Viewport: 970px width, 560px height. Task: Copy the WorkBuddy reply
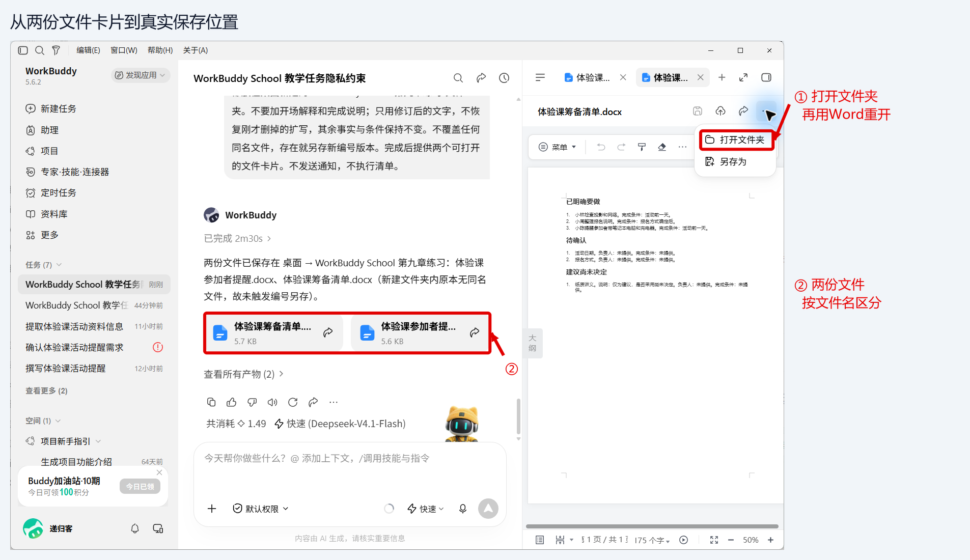click(211, 402)
